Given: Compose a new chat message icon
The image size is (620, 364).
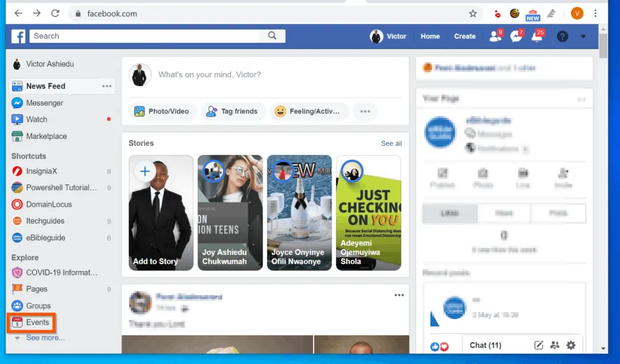Looking at the screenshot, I should point(538,345).
